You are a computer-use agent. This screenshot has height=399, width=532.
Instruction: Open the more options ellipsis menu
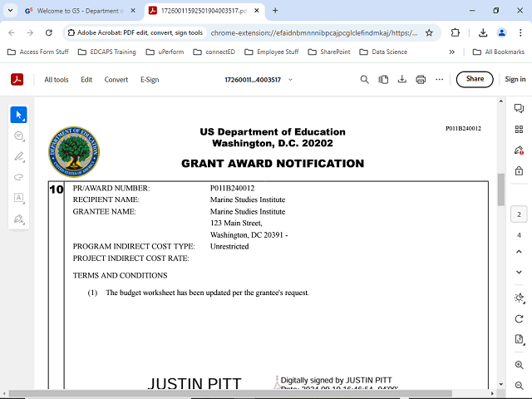click(x=440, y=80)
